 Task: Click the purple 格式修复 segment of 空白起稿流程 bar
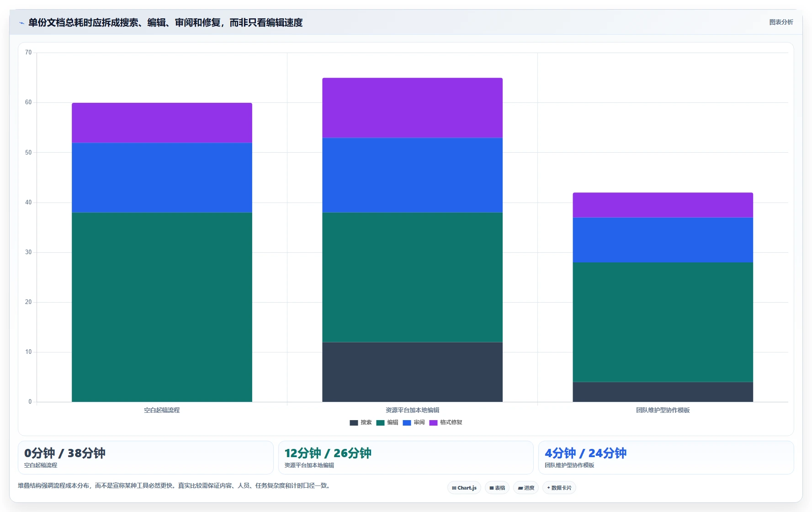click(162, 123)
